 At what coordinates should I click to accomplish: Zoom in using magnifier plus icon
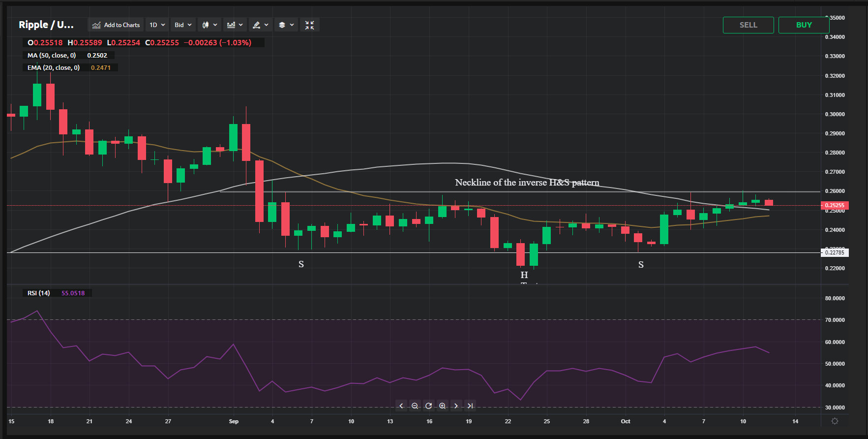point(443,406)
